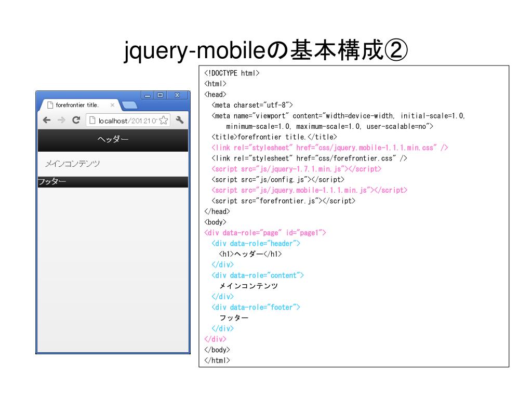Click the <body> opening tag line
532x399 pixels.
pyautogui.click(x=215, y=222)
